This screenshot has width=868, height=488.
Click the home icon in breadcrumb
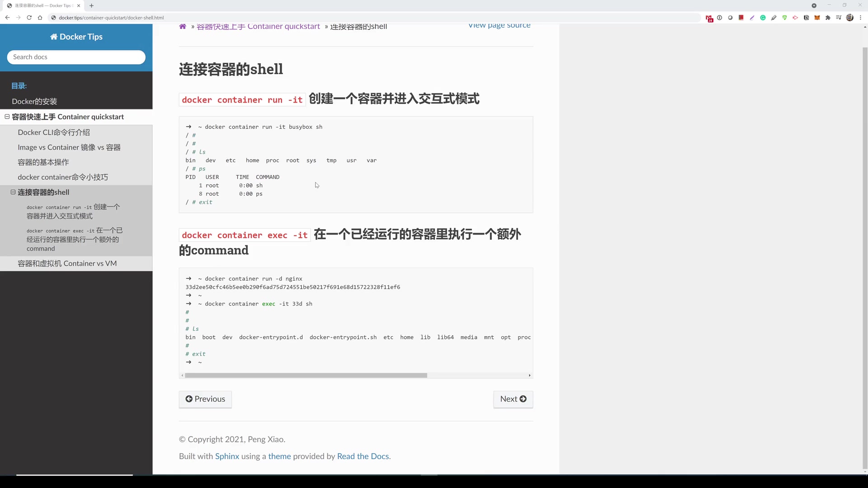point(183,27)
